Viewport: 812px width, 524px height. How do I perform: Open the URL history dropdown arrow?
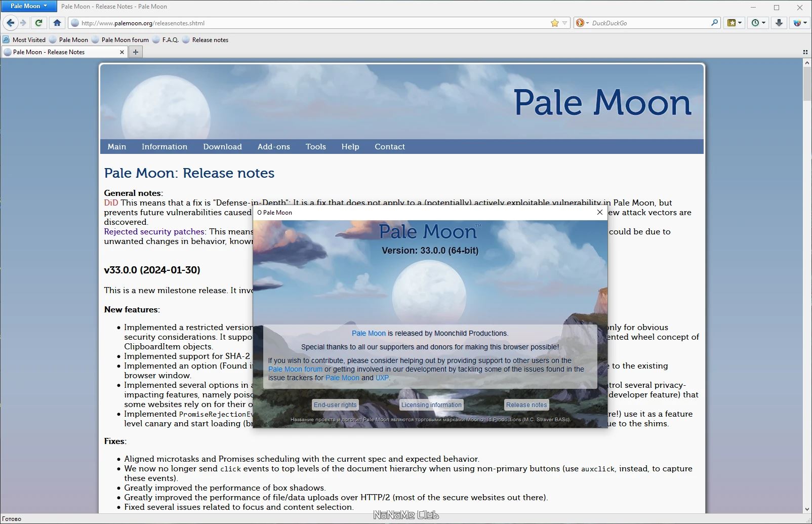pyautogui.click(x=565, y=23)
